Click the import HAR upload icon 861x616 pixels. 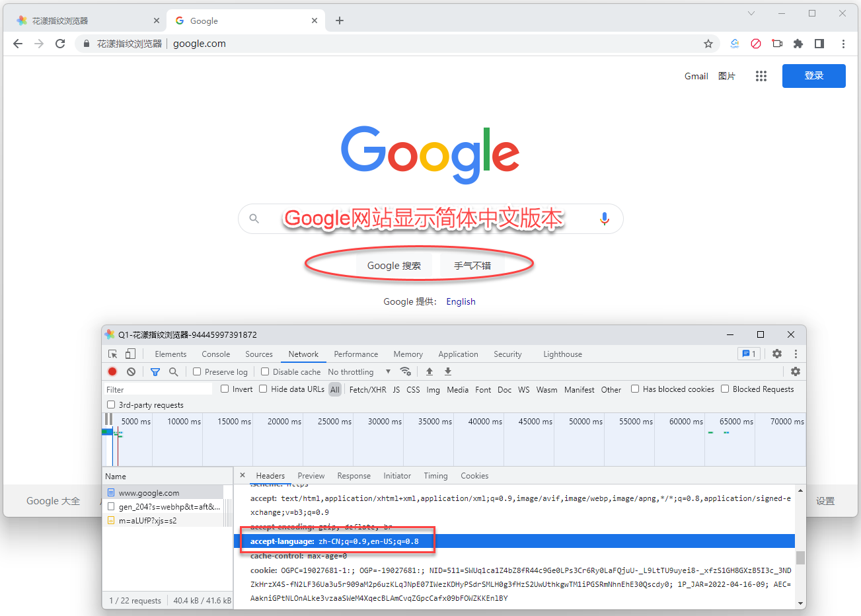(x=430, y=371)
